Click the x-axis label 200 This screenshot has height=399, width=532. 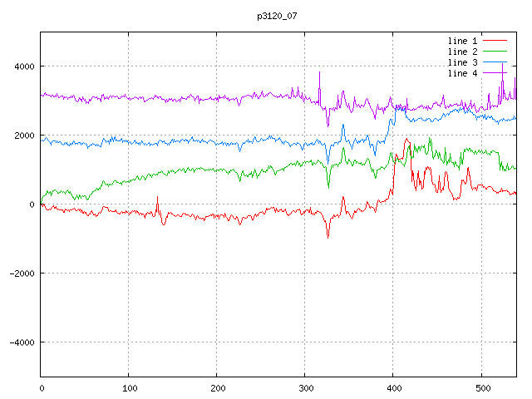pyautogui.click(x=218, y=388)
